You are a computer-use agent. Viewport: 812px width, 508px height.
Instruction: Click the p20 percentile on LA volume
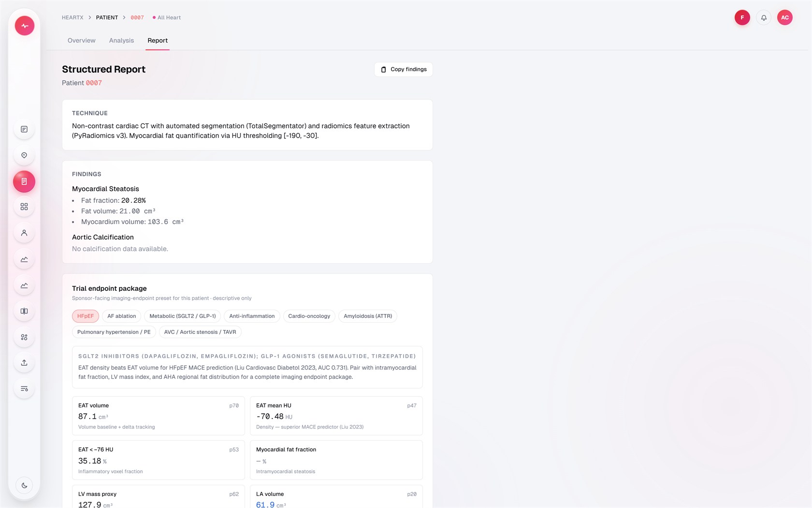(x=412, y=494)
